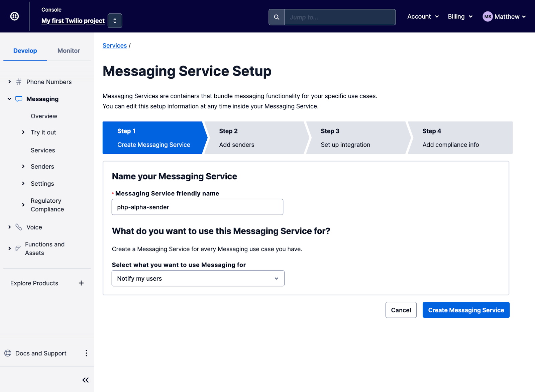Click the MS user avatar

pyautogui.click(x=488, y=16)
